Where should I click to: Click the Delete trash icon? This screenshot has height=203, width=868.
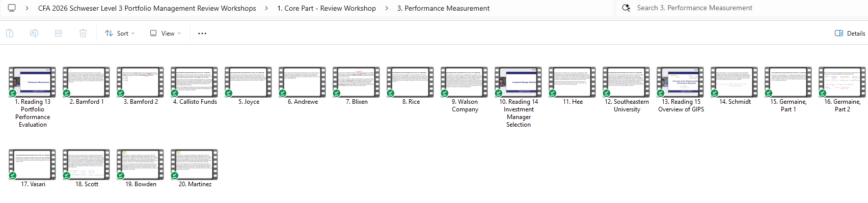83,34
